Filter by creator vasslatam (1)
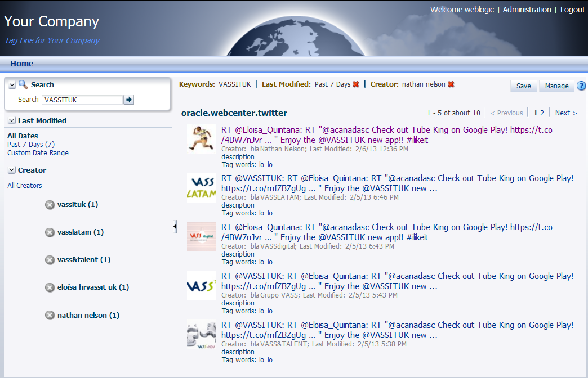The width and height of the screenshot is (588, 378). pos(80,232)
